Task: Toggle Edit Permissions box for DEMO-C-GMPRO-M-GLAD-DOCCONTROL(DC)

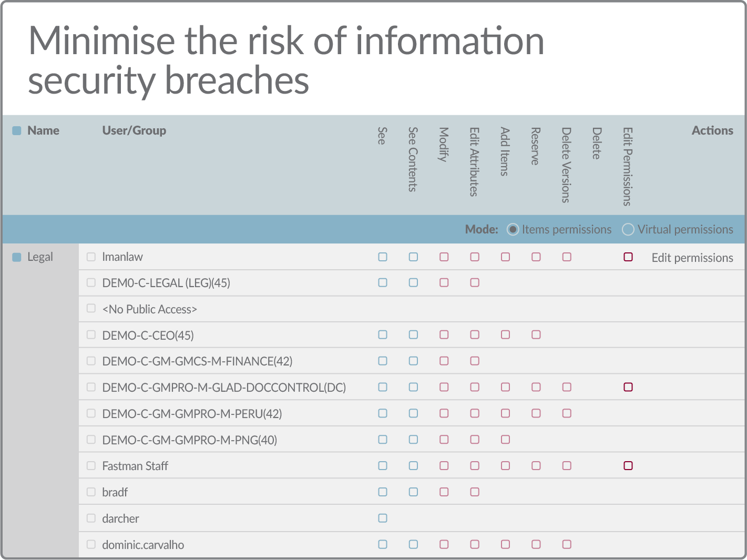Action: coord(628,387)
